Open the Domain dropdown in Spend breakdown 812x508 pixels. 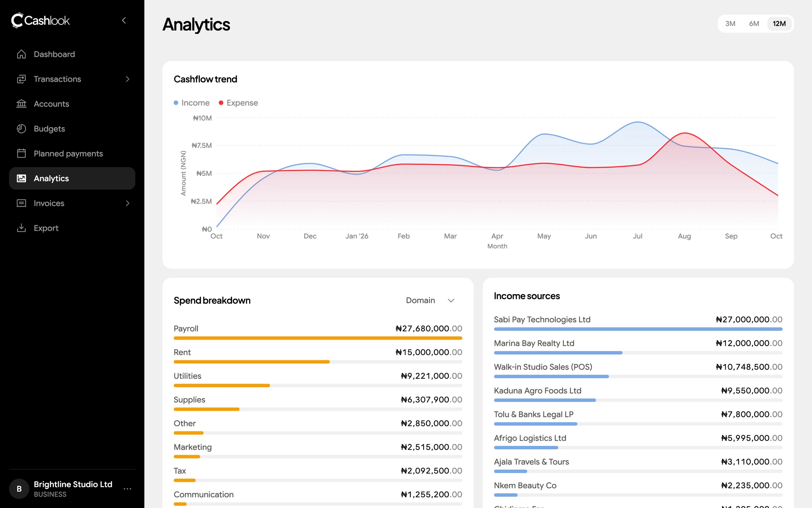430,300
